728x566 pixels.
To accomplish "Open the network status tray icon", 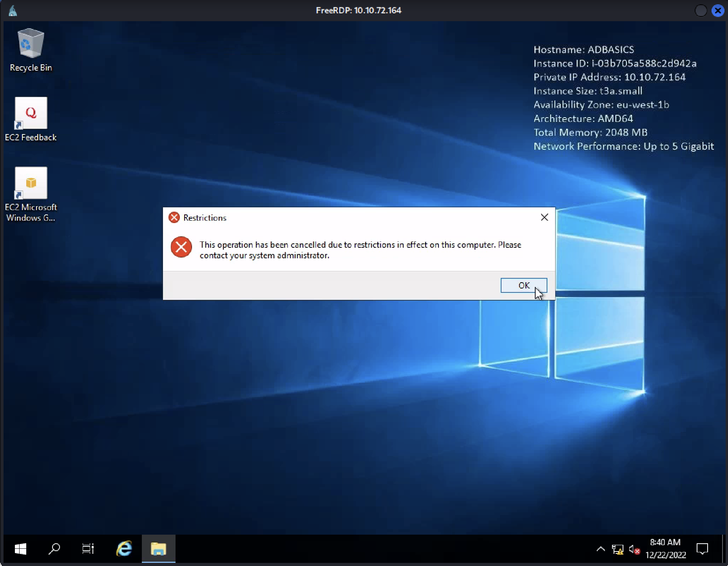I will 618,550.
